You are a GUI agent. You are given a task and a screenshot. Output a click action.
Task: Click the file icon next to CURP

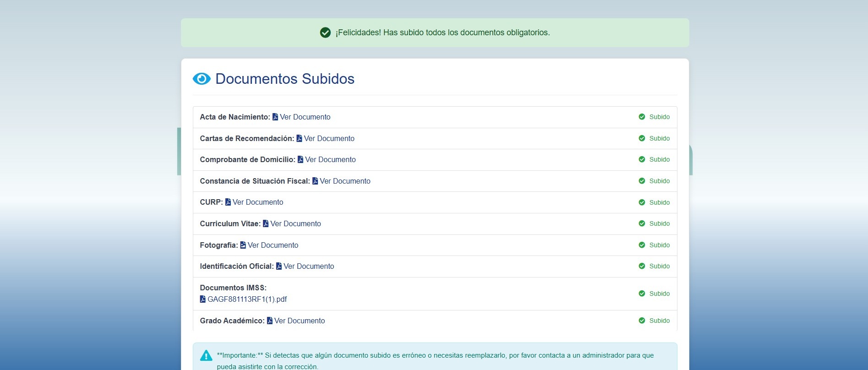click(228, 202)
